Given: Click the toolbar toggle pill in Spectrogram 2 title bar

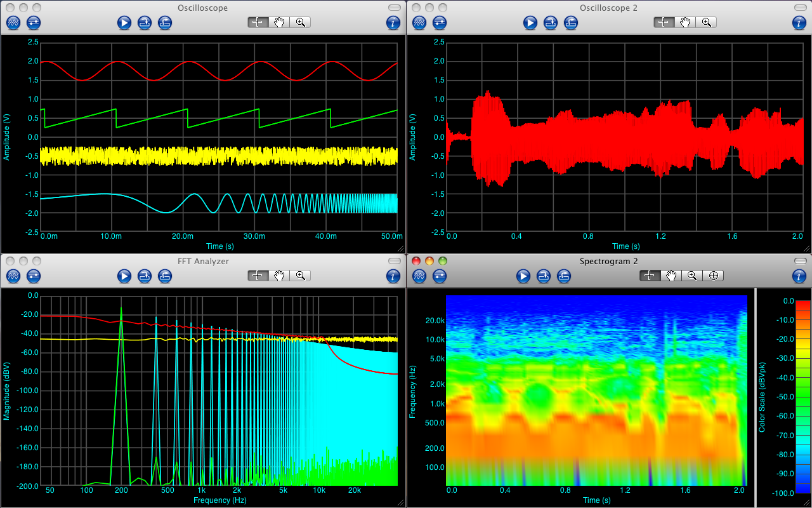Looking at the screenshot, I should (x=801, y=262).
